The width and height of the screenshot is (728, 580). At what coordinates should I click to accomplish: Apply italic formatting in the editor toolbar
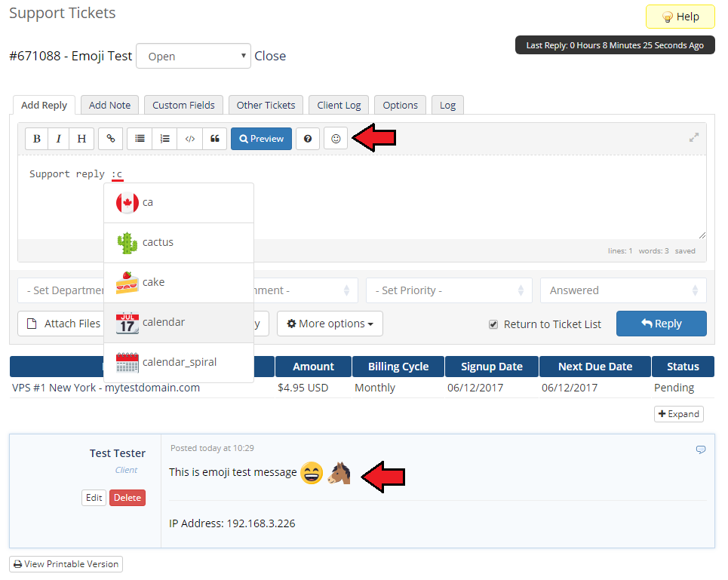pyautogui.click(x=59, y=139)
